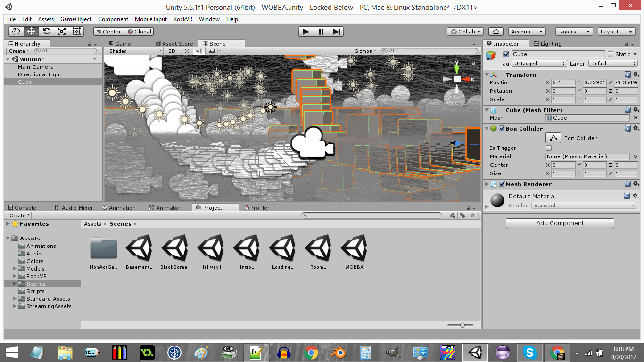
Task: Click the Play button
Action: click(306, 32)
